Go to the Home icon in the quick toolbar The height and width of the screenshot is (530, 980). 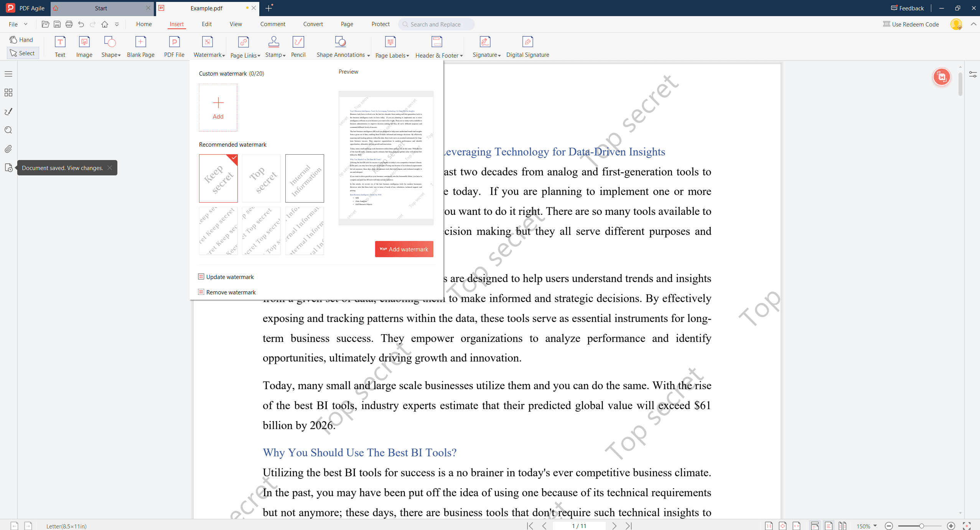tap(105, 24)
